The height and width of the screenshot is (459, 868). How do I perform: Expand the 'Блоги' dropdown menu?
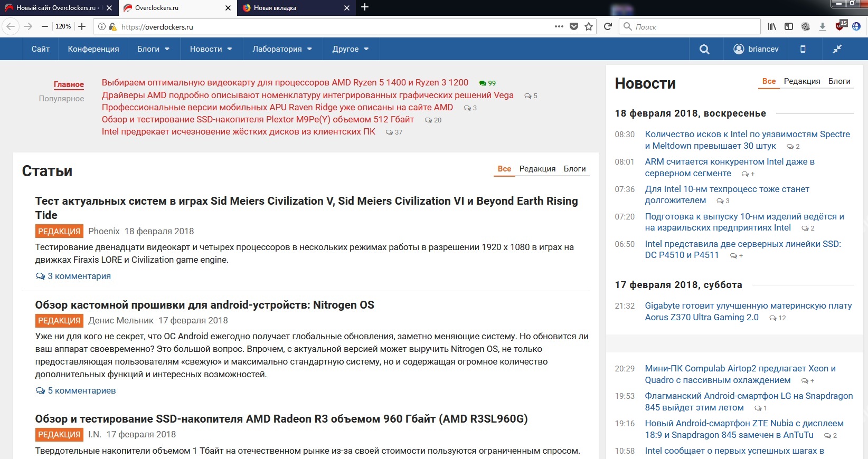point(154,49)
